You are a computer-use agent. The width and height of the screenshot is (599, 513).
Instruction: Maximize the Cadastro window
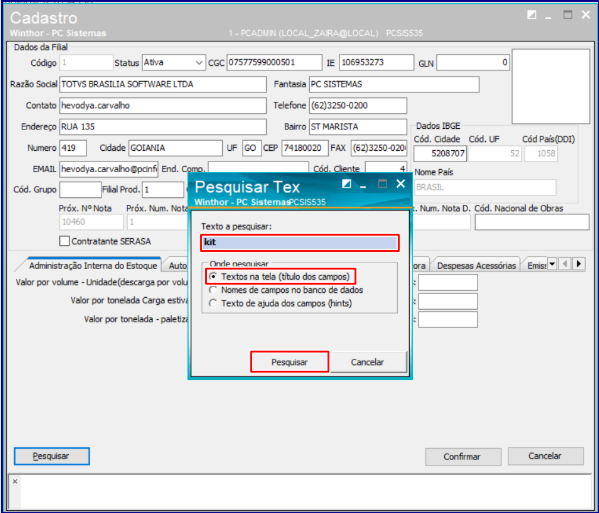click(x=568, y=15)
